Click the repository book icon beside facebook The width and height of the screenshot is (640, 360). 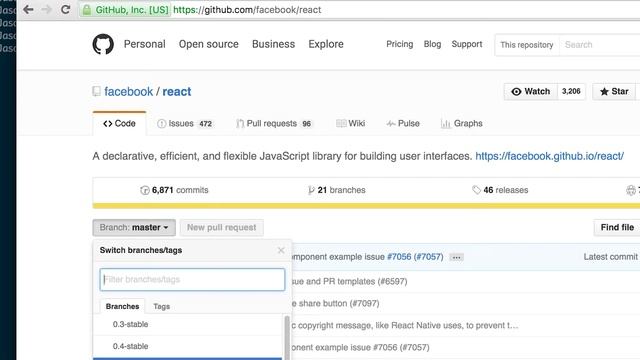(96, 91)
